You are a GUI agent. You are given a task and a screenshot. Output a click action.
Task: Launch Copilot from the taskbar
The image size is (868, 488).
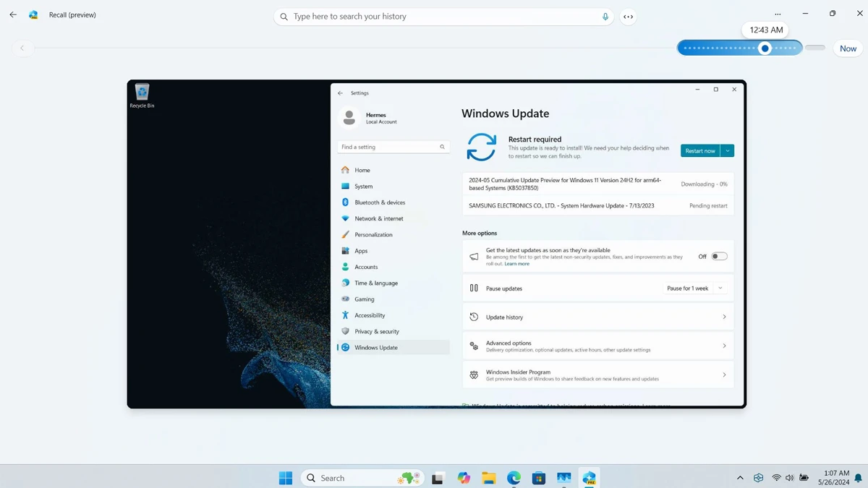pyautogui.click(x=464, y=478)
